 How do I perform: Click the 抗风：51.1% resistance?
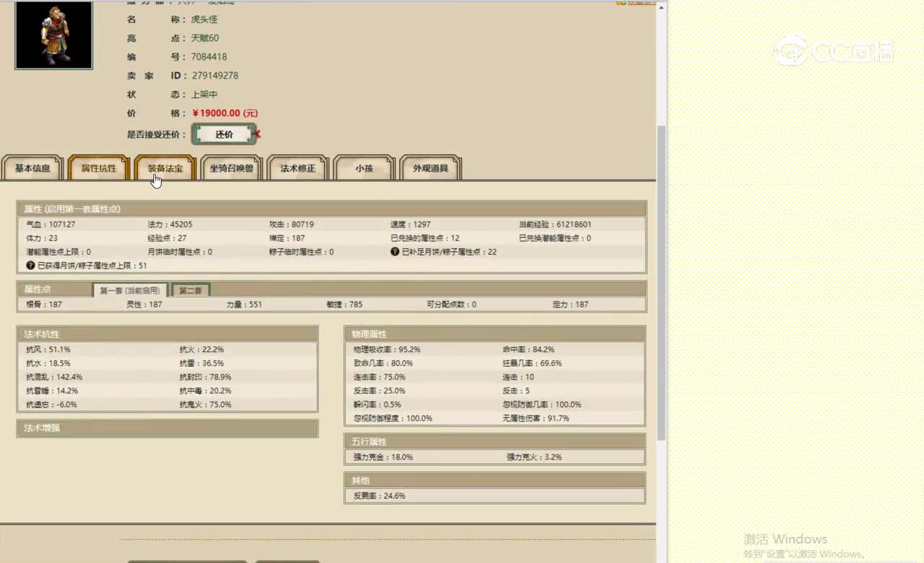tap(48, 349)
